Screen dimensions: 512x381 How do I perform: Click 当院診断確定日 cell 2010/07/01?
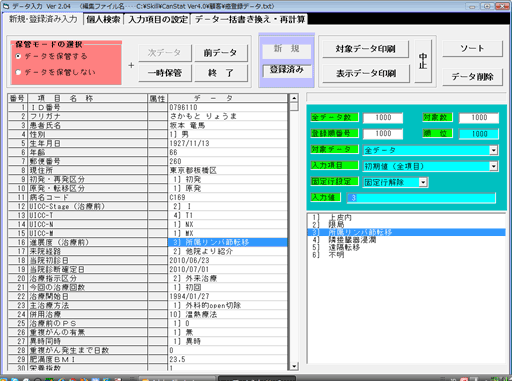(x=228, y=269)
